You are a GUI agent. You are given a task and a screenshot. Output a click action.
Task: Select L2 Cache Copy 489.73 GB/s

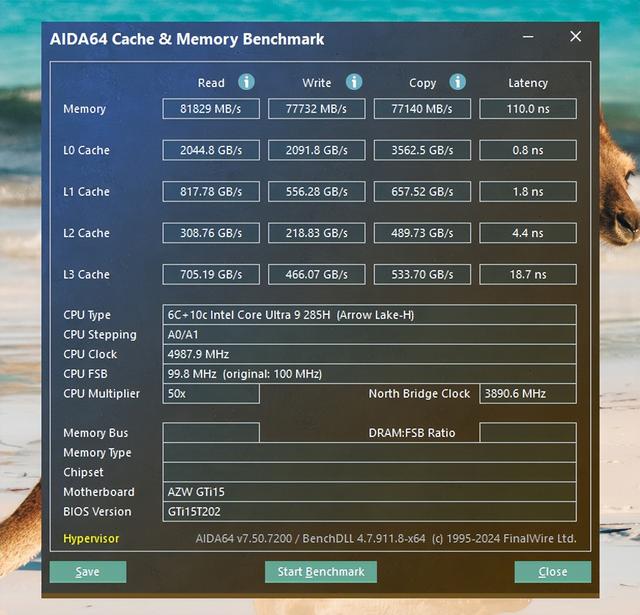tap(422, 233)
